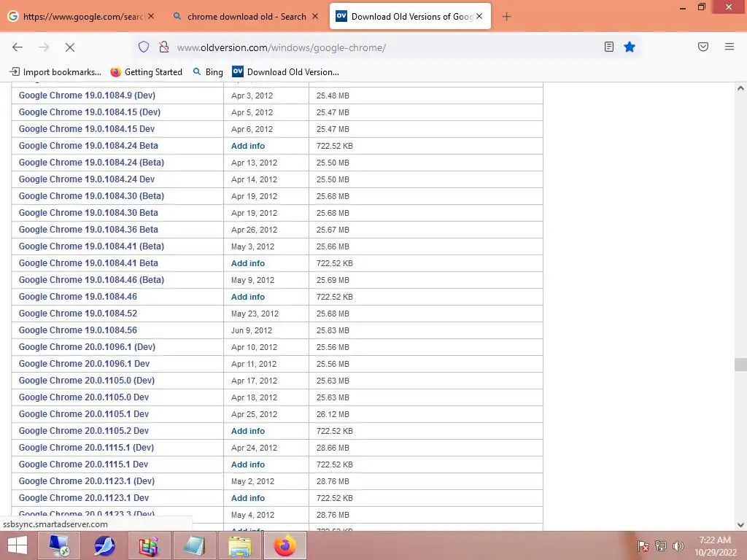This screenshot has height=560, width=747.
Task: Open Import bookmarks toolbar item
Action: tap(55, 72)
